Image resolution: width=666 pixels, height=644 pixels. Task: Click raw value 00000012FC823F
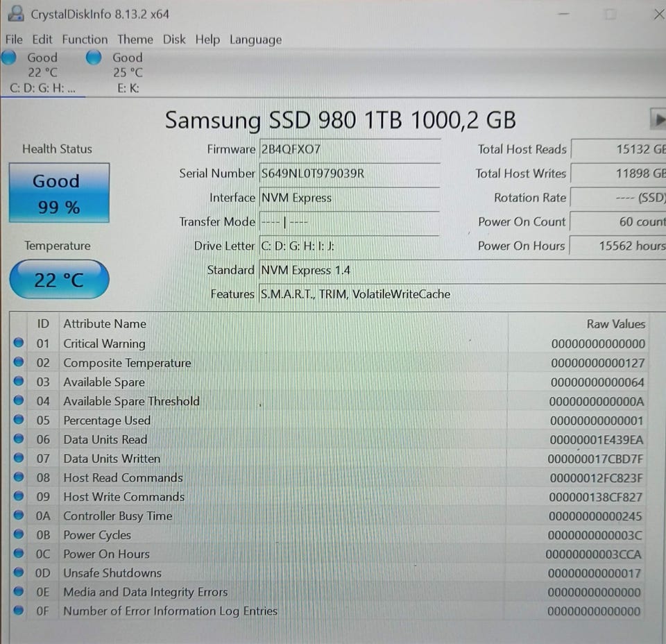(x=597, y=478)
